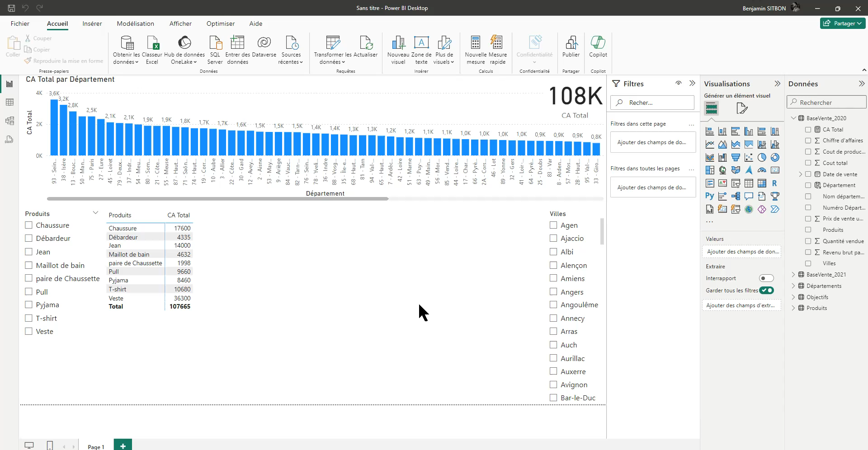Check the Annecy city checkbox

[553, 318]
